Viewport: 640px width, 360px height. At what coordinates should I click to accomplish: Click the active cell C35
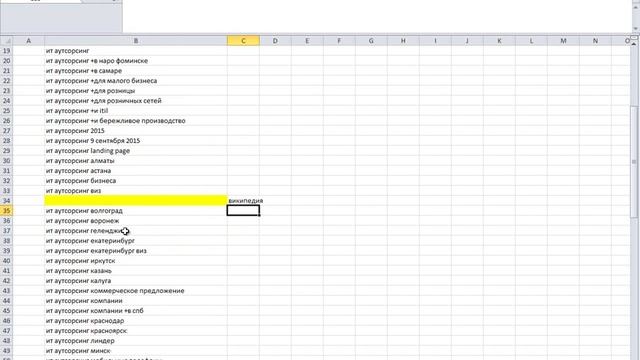point(243,211)
